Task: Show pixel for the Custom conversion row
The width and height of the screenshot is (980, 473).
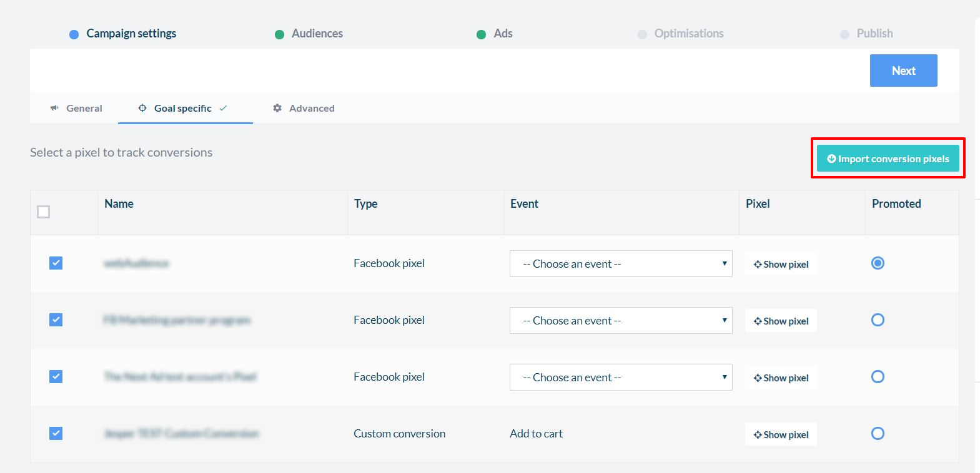Action: click(781, 434)
